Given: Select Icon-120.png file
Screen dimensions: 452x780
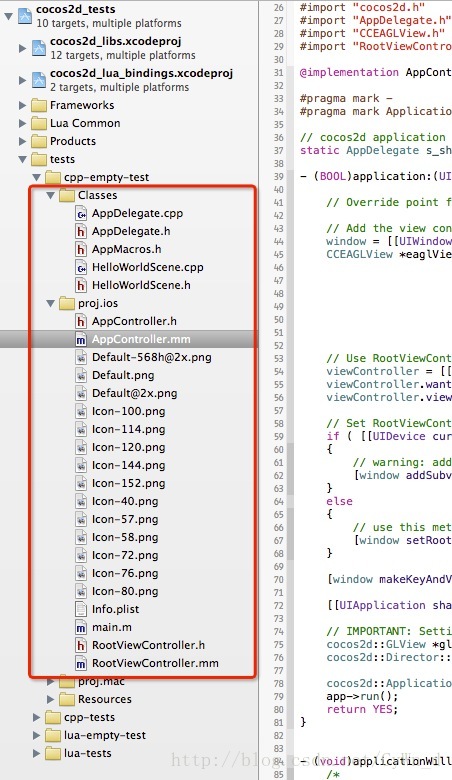Looking at the screenshot, I should tap(128, 447).
